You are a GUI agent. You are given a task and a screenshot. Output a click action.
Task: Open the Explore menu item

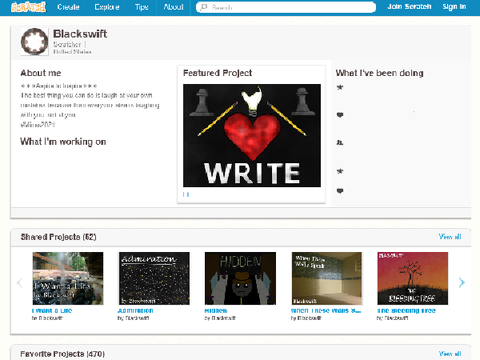coord(107,7)
